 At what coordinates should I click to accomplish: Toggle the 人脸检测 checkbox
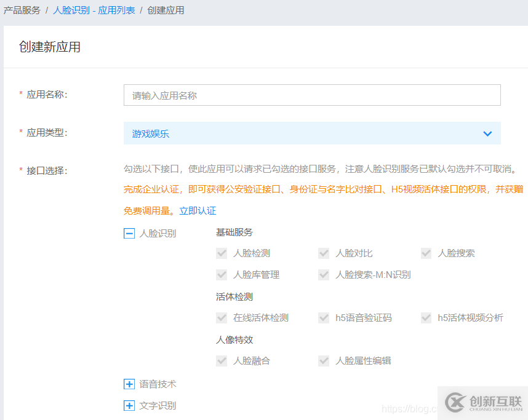point(222,253)
